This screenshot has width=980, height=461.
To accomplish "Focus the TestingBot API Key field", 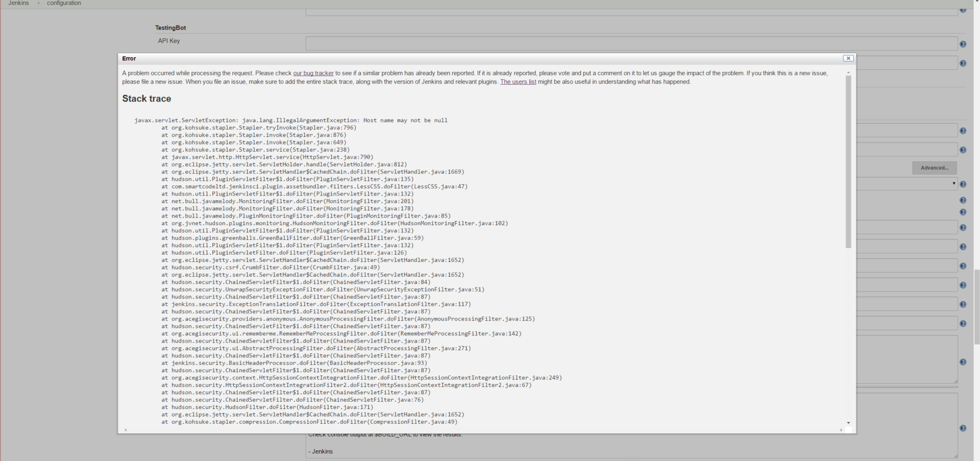I will [x=631, y=43].
